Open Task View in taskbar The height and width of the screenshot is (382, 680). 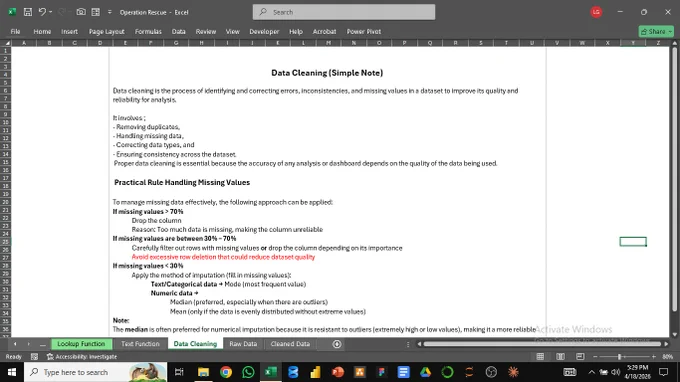tap(179, 372)
